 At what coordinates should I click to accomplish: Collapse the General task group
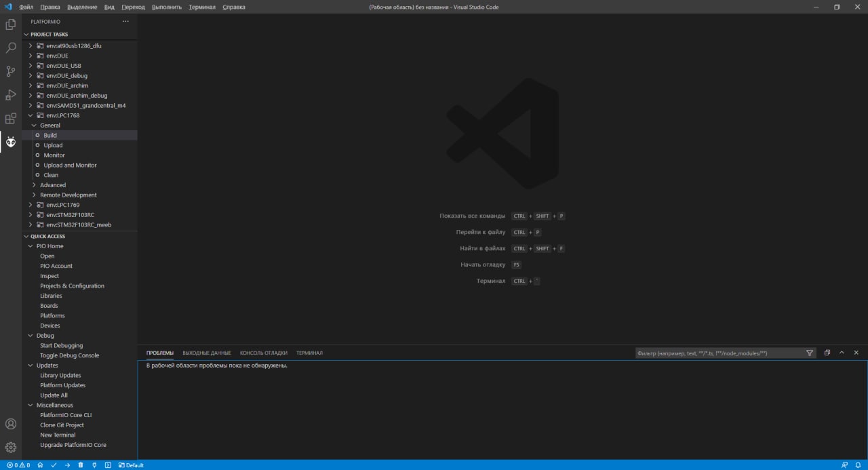pyautogui.click(x=34, y=125)
